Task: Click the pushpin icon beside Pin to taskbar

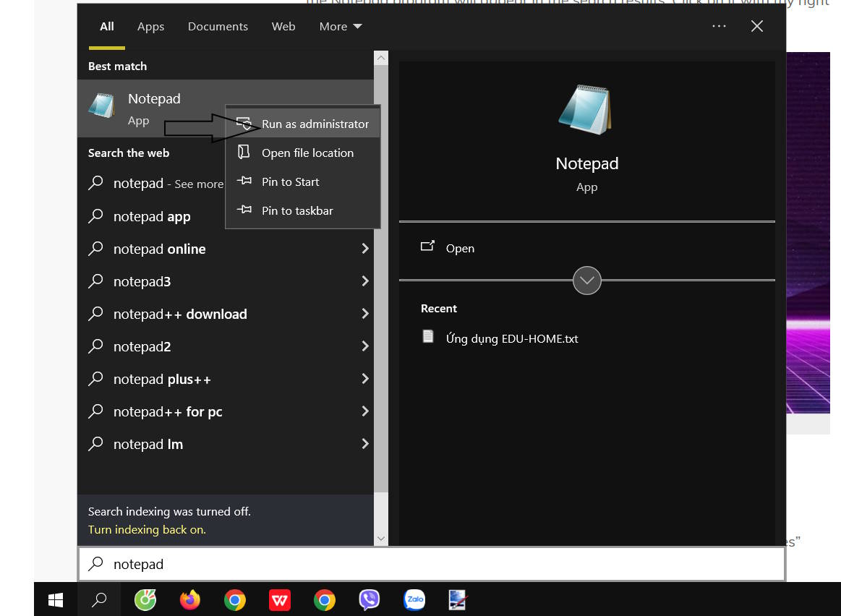Action: click(245, 210)
